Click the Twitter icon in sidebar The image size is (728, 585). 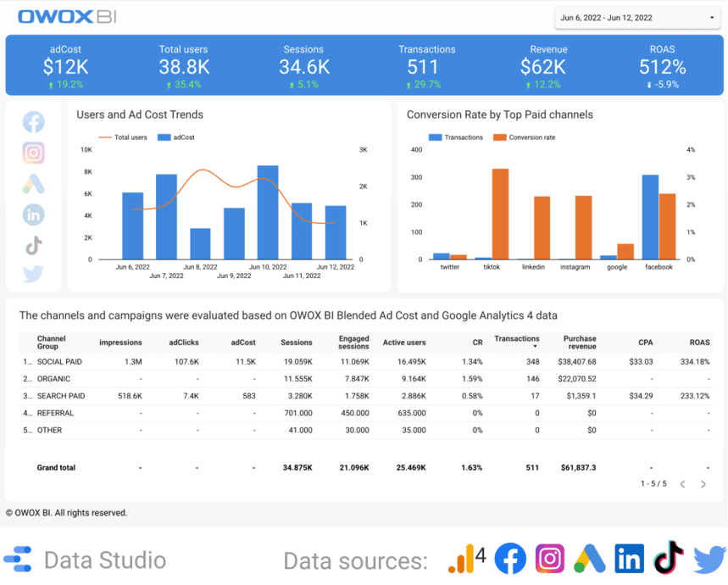pos(33,274)
